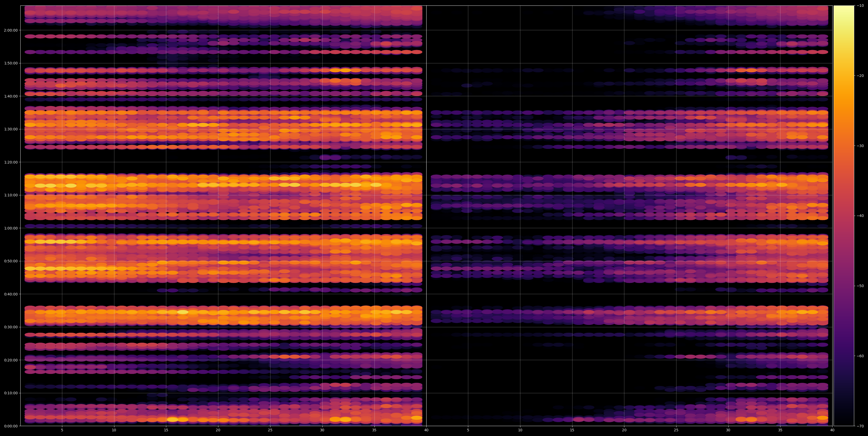
Task: Click the −10 colorbar tick label
Action: (x=860, y=5)
